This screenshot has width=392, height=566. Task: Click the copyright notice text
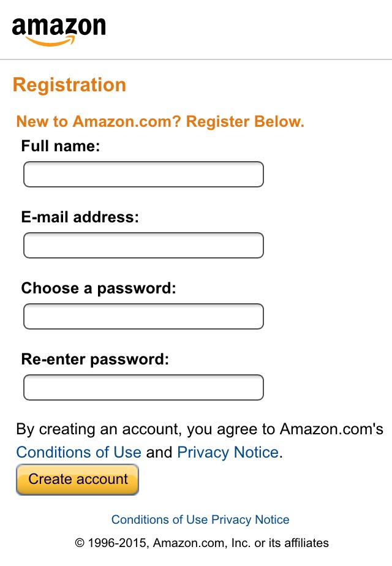(x=200, y=543)
